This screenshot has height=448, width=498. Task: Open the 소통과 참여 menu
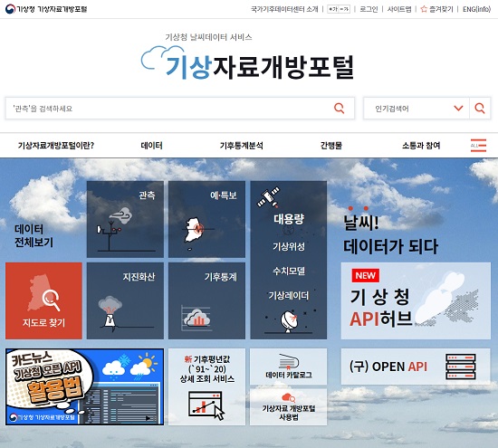(421, 146)
